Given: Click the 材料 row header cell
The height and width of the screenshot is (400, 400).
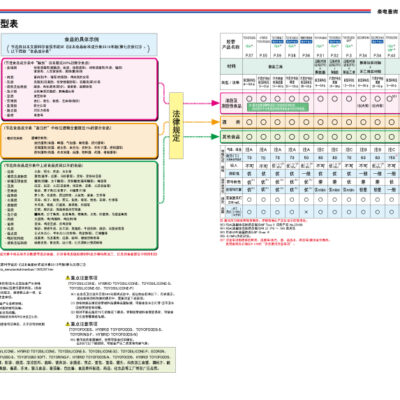Looking at the screenshot, I should point(231,66).
